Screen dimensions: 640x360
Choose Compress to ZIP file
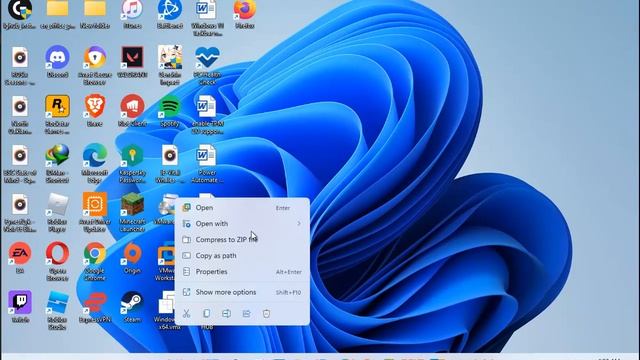click(x=242, y=240)
